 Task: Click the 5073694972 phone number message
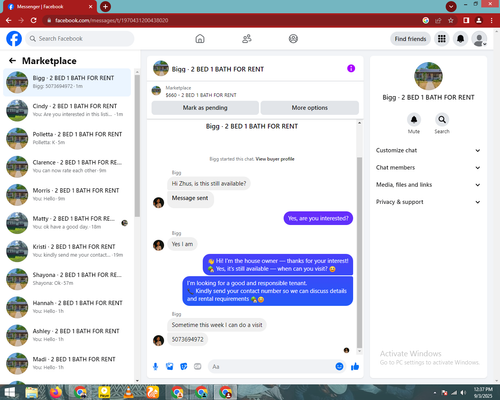pyautogui.click(x=187, y=339)
